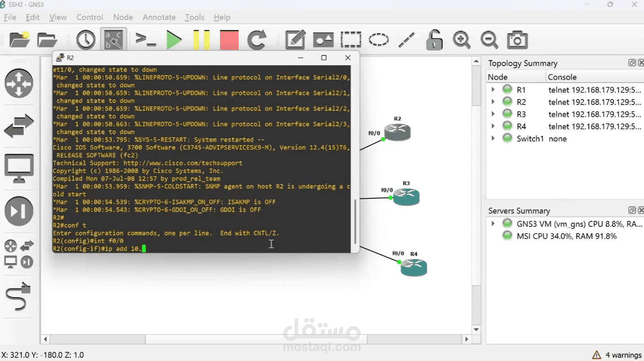Screen dimensions: 644x361
Task: Click the 'R2(config-if)#ip add 10.' prompt line
Action: tap(98, 248)
